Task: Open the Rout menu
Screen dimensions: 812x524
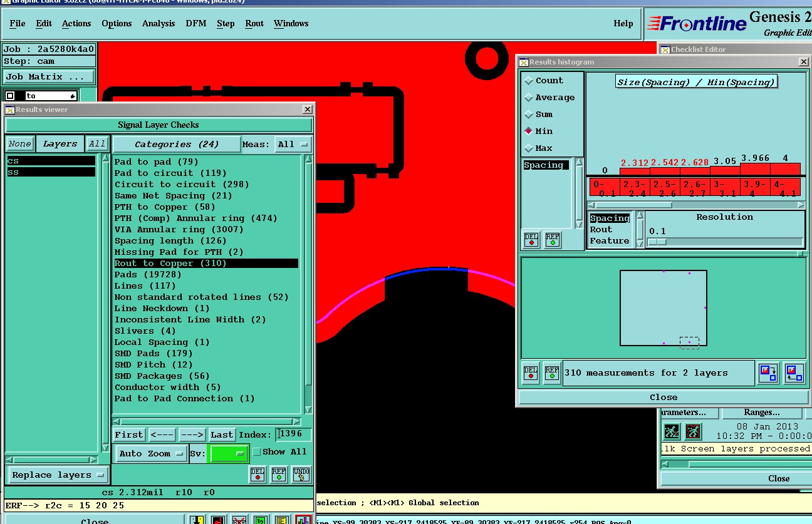Action: tap(254, 24)
